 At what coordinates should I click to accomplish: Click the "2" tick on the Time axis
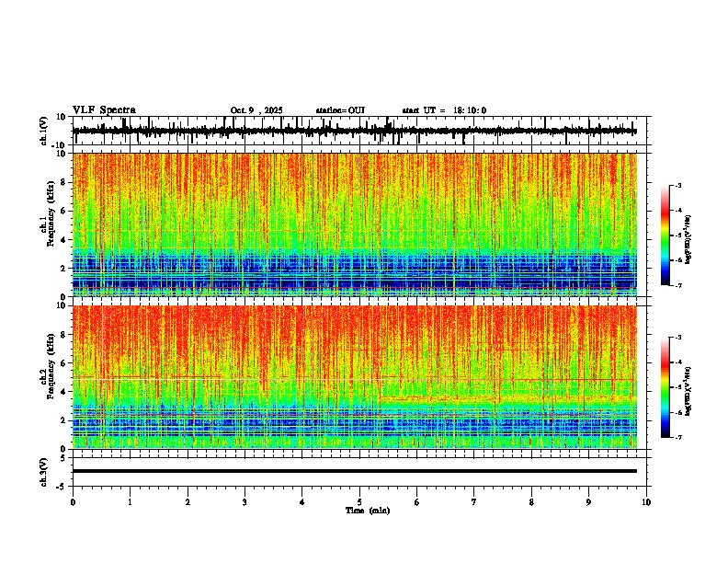tap(188, 502)
